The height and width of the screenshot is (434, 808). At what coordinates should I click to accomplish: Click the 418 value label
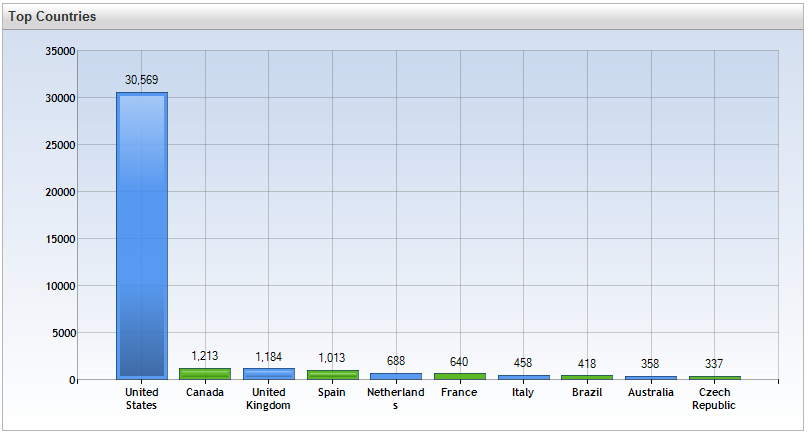tap(587, 364)
